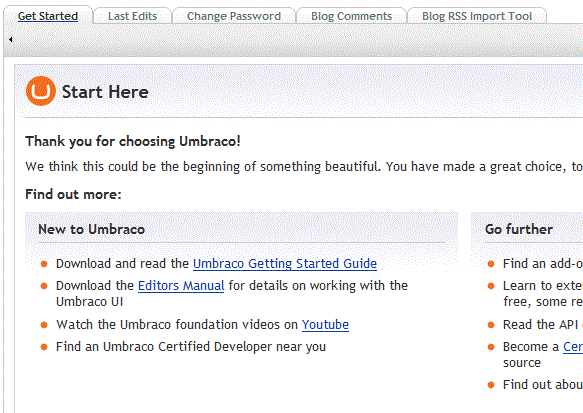Click orange bullet beside 'Find an Umbraco Certified'

(44, 347)
